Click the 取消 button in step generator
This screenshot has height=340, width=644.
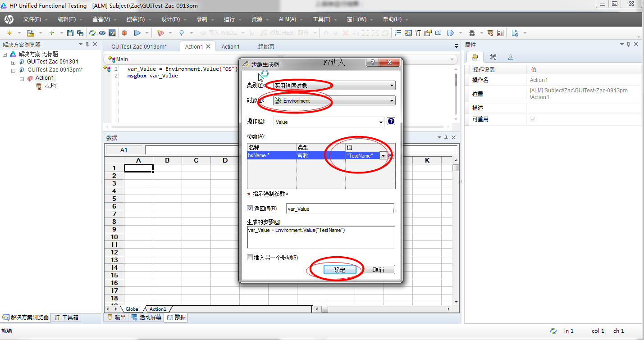pos(379,270)
